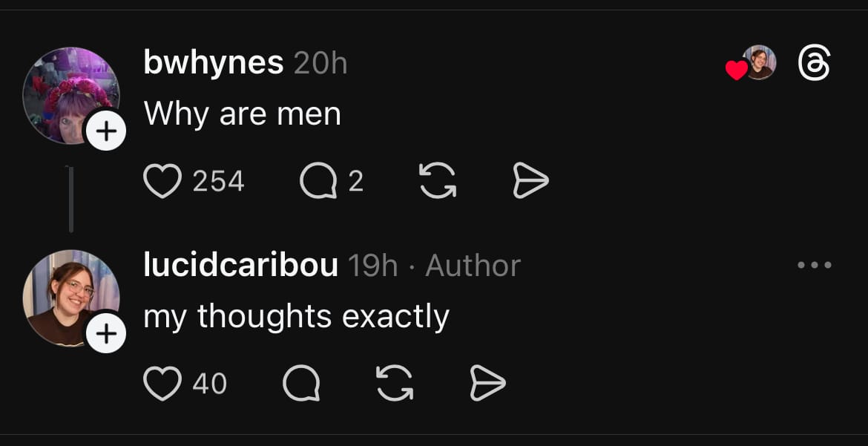Open the bwhynes username link
Screen dimensions: 868x446
(214, 62)
